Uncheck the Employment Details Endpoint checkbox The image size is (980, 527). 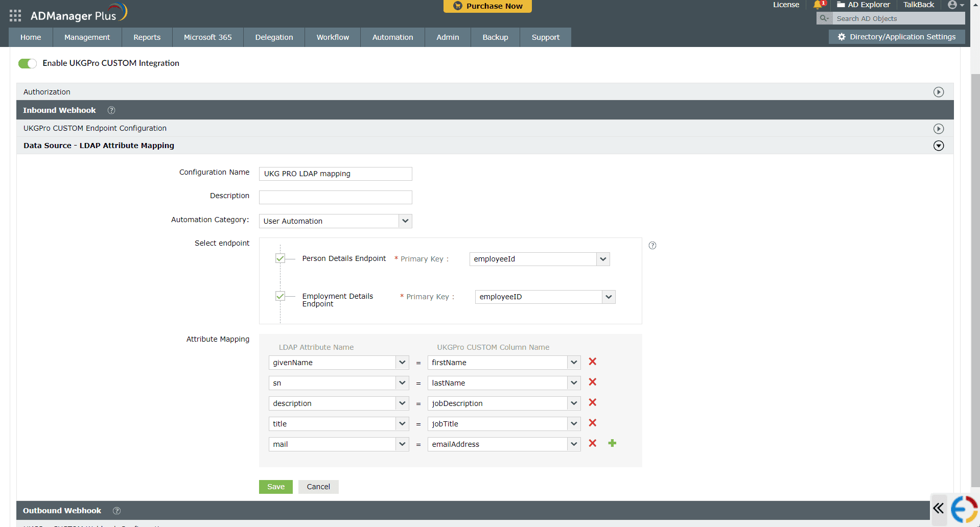coord(279,296)
